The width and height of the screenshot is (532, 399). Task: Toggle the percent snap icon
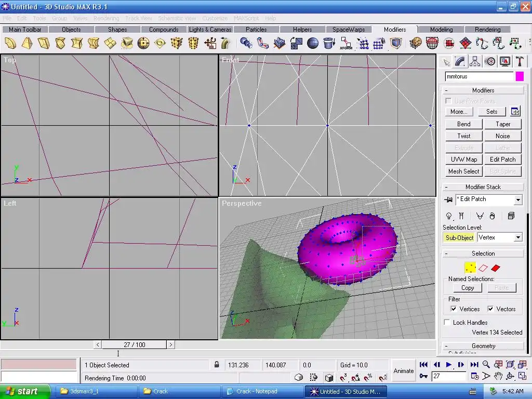point(368,377)
